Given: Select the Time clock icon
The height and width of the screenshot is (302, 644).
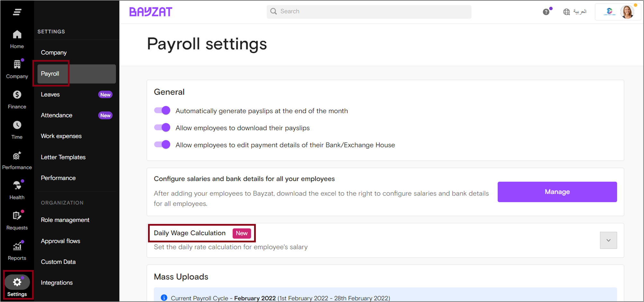Looking at the screenshot, I should (17, 125).
